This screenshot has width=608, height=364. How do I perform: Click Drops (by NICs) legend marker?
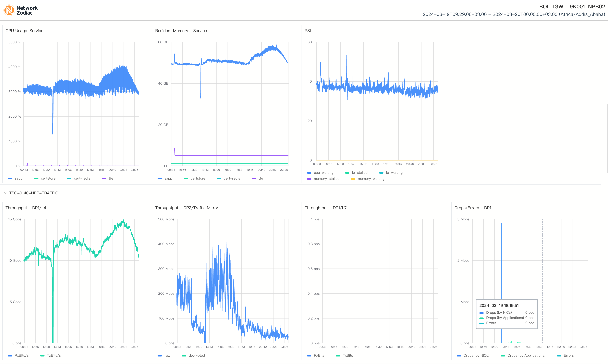tap(459, 356)
